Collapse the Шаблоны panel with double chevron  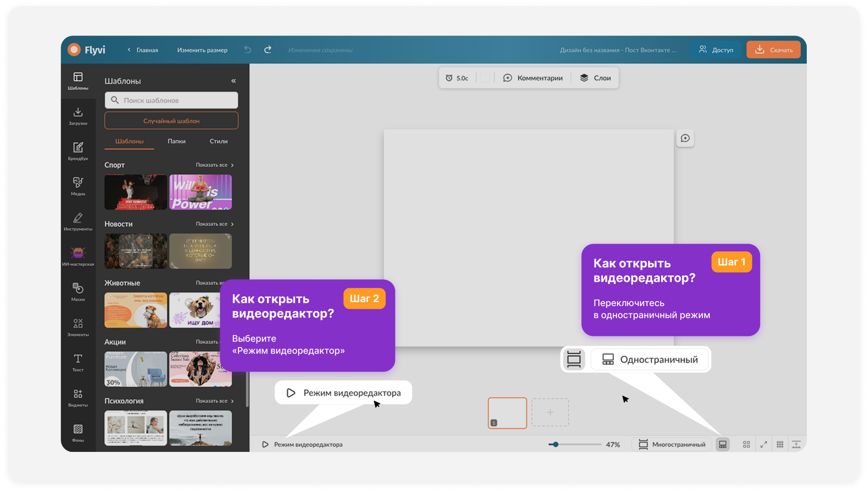[x=233, y=81]
